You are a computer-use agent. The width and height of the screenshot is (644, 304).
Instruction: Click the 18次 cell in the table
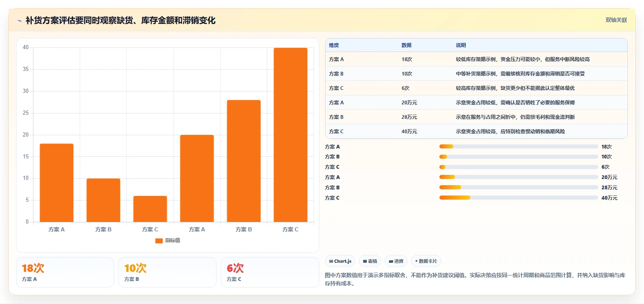[407, 59]
